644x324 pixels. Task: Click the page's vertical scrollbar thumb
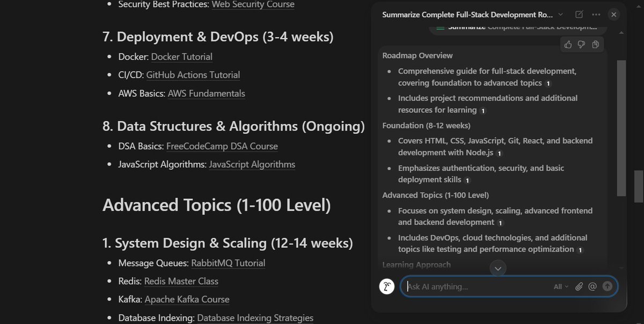click(x=638, y=186)
